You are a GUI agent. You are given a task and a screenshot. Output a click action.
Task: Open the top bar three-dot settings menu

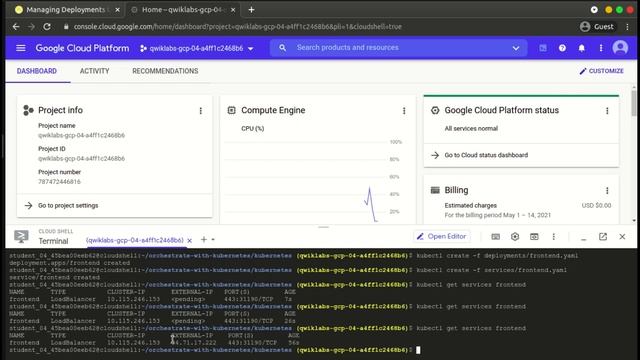click(601, 48)
